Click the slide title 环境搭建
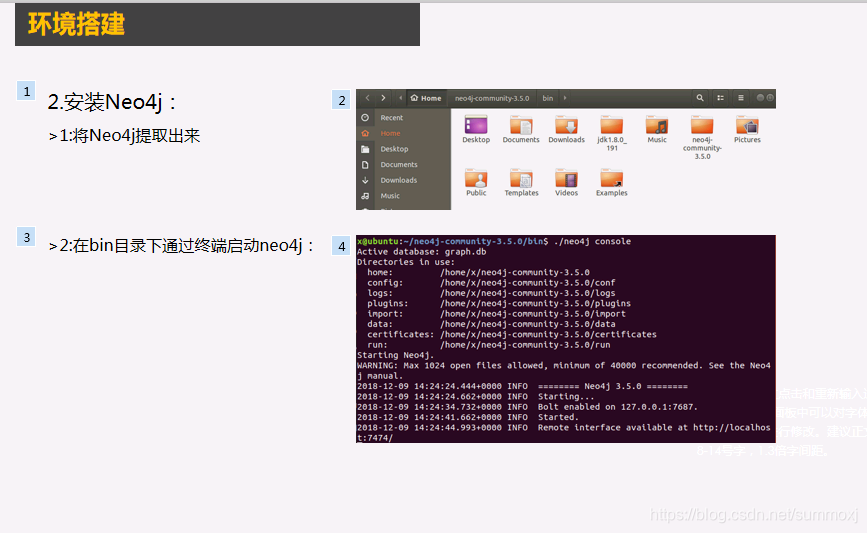Viewport: 867px width, 533px height. (76, 24)
